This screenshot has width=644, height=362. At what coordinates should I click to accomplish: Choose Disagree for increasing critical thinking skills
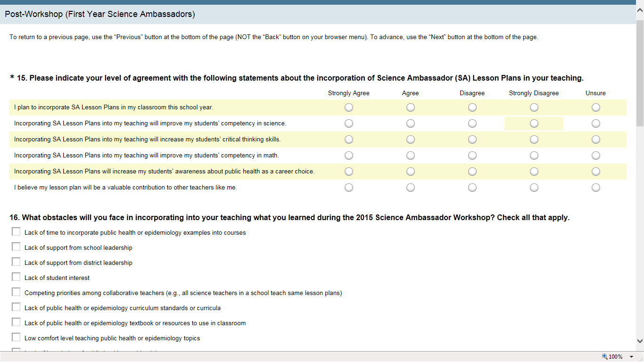click(x=472, y=140)
